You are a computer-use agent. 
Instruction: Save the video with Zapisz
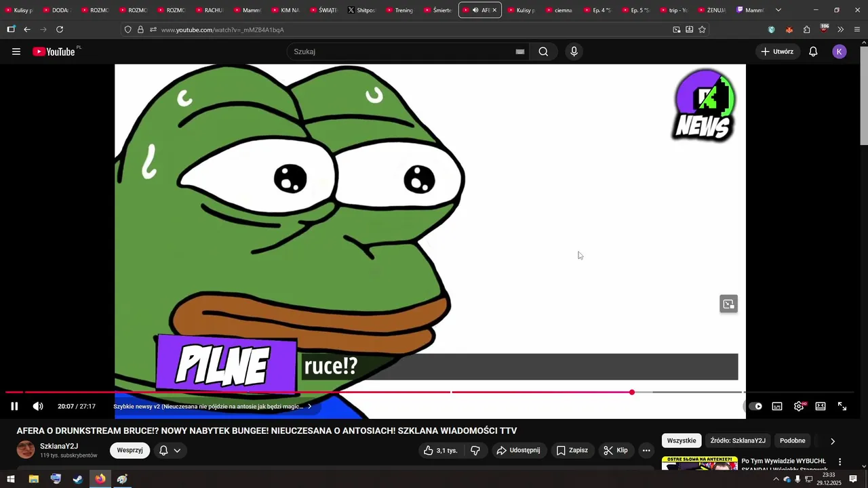tap(572, 450)
